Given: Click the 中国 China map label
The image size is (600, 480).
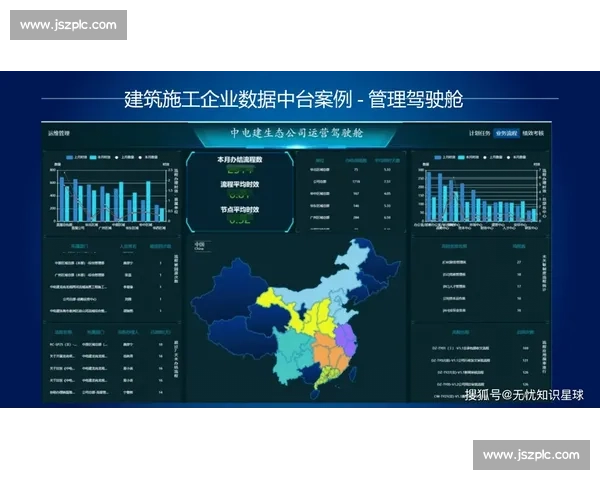Looking at the screenshot, I should point(199,246).
